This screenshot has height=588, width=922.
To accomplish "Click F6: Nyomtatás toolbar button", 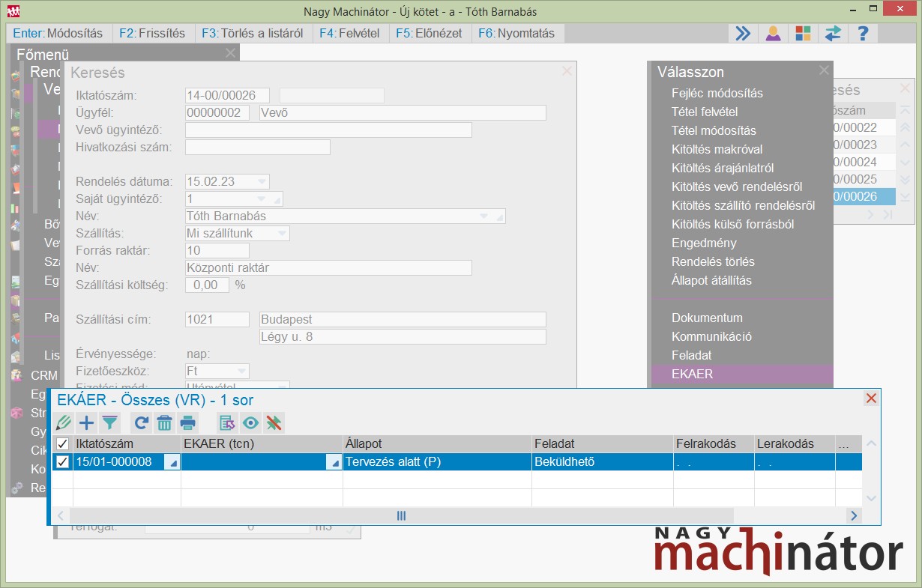I will (517, 33).
